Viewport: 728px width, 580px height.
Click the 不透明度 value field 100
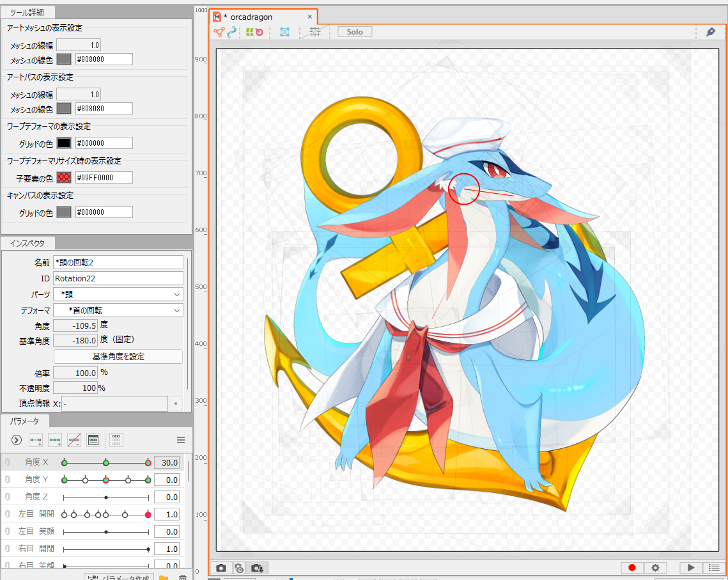pyautogui.click(x=75, y=388)
